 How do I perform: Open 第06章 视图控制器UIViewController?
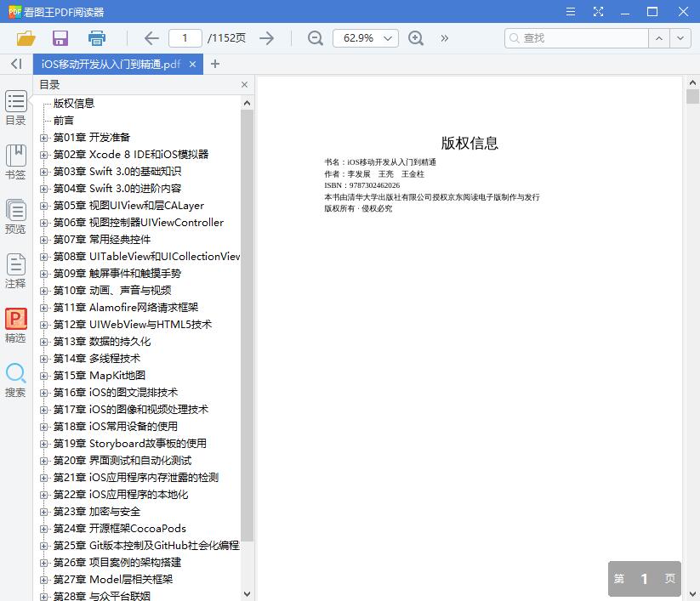tap(139, 222)
